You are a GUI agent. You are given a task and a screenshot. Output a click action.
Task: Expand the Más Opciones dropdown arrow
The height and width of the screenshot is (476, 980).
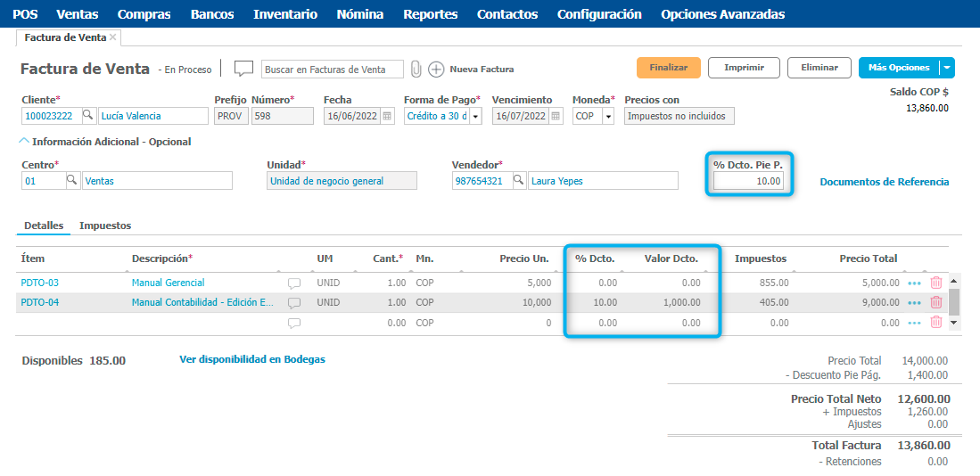pos(946,68)
